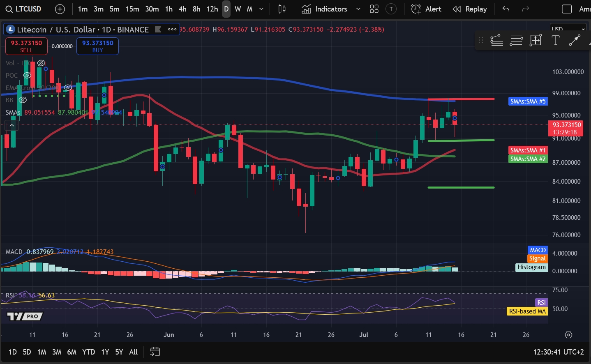Viewport: 591px width, 364px height.
Task: Click the LTCUSD symbol search field
Action: [x=24, y=9]
